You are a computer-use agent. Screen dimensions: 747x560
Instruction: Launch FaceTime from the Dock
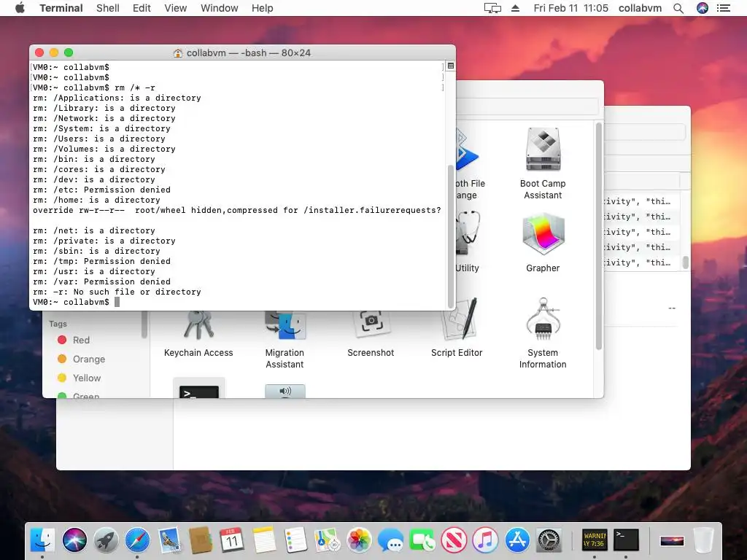422,540
